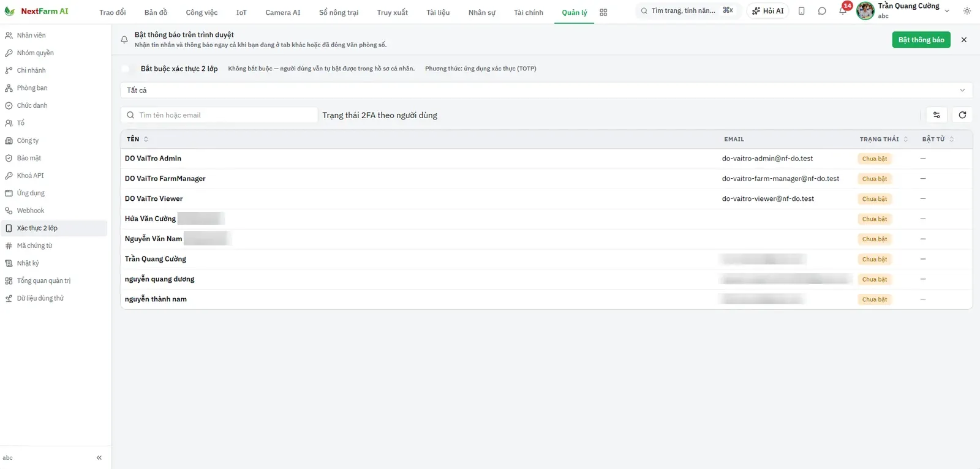The width and height of the screenshot is (980, 469).
Task: Click the global Tìm trang, tính năng search box
Action: pos(688,11)
